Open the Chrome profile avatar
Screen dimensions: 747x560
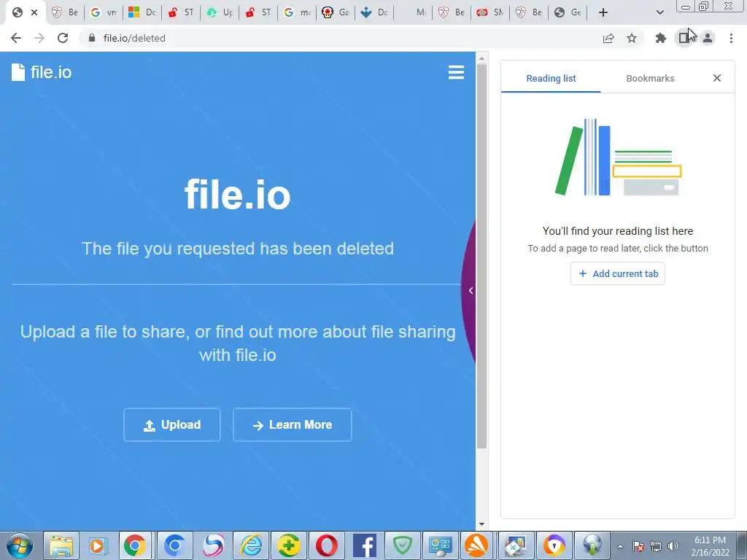pyautogui.click(x=708, y=38)
